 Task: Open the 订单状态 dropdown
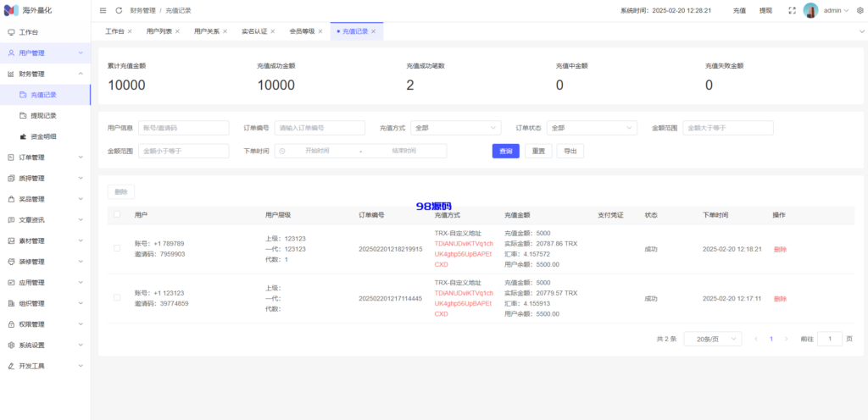click(592, 128)
